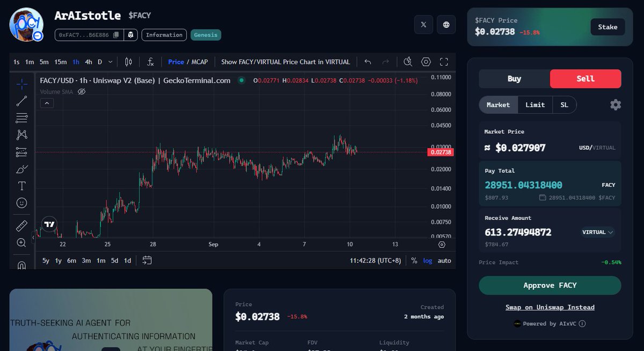
Task: Toggle logarithmic scale on the chart
Action: 428,260
